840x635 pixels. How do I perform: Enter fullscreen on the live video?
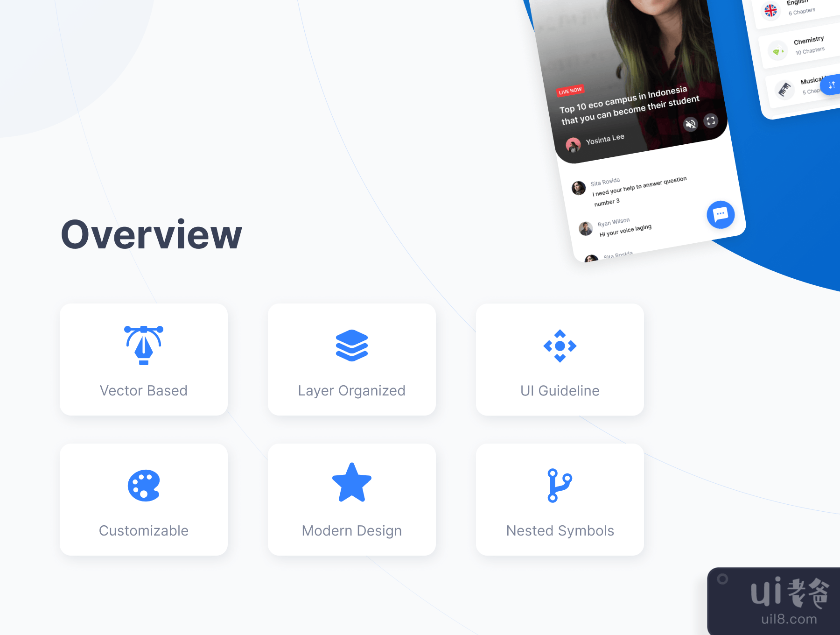[x=711, y=121]
